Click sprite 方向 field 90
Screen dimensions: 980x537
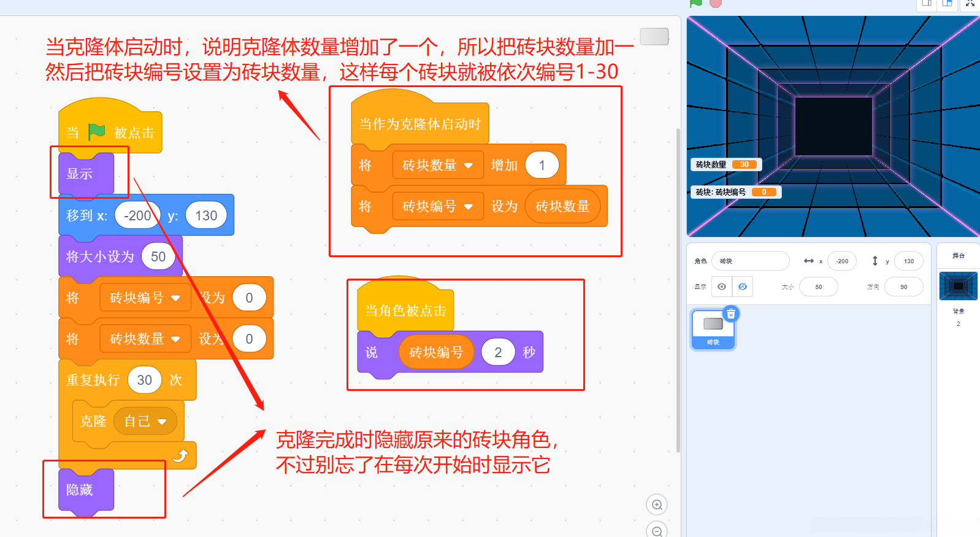pos(903,287)
